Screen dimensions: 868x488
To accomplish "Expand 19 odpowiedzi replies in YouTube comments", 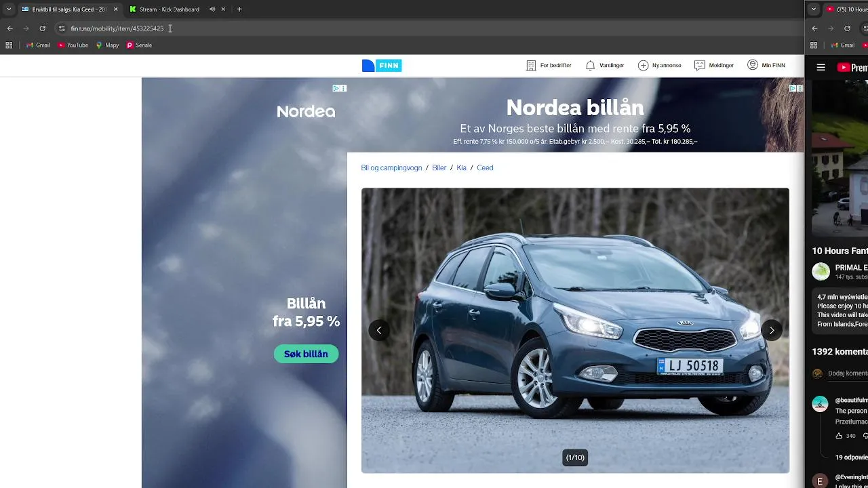I will pos(852,457).
